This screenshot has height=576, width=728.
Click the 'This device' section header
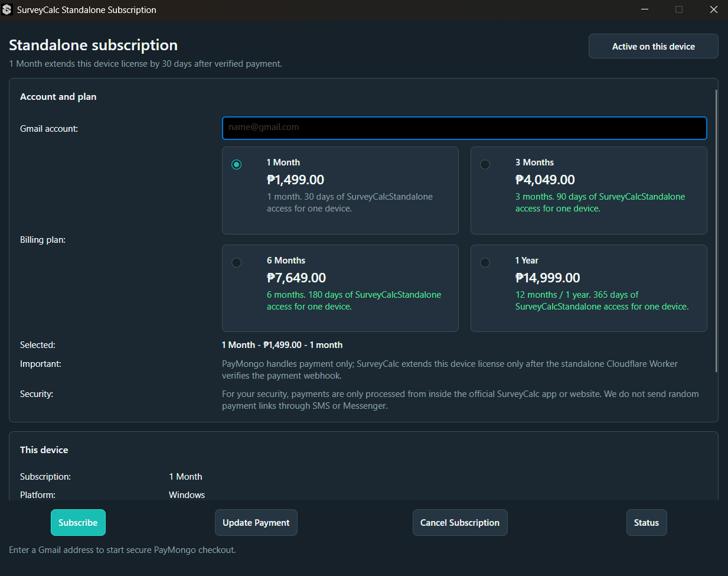(x=44, y=450)
